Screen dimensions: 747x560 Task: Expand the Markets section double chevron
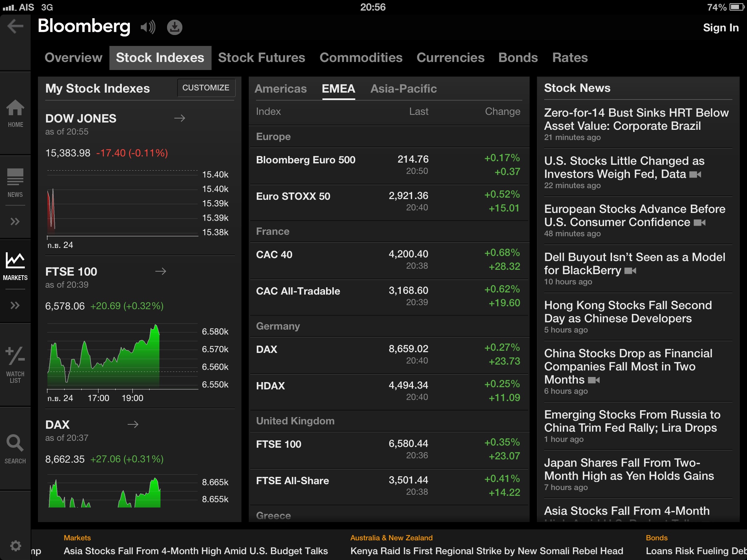pyautogui.click(x=15, y=305)
